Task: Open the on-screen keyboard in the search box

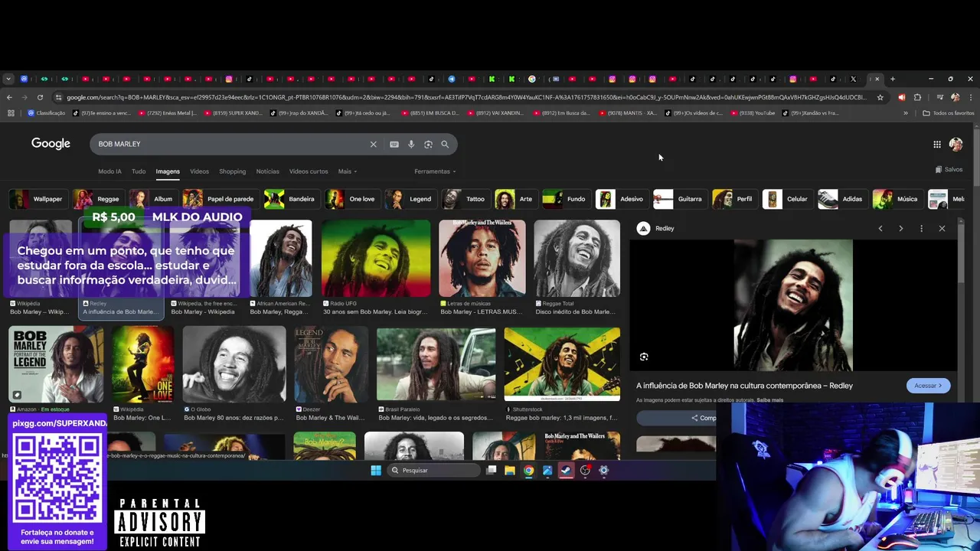Action: click(x=394, y=144)
